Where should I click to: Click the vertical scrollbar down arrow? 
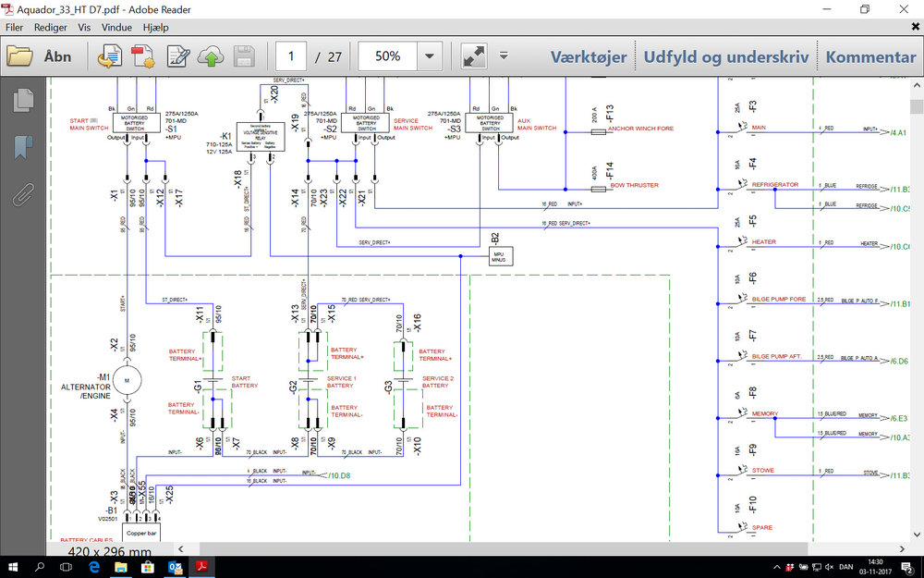[x=917, y=535]
